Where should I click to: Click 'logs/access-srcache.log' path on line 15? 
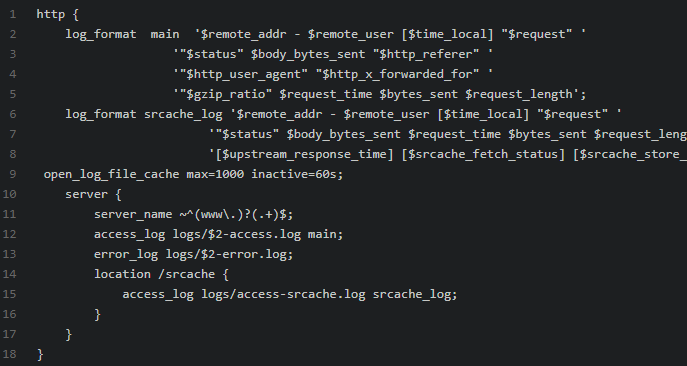283,294
